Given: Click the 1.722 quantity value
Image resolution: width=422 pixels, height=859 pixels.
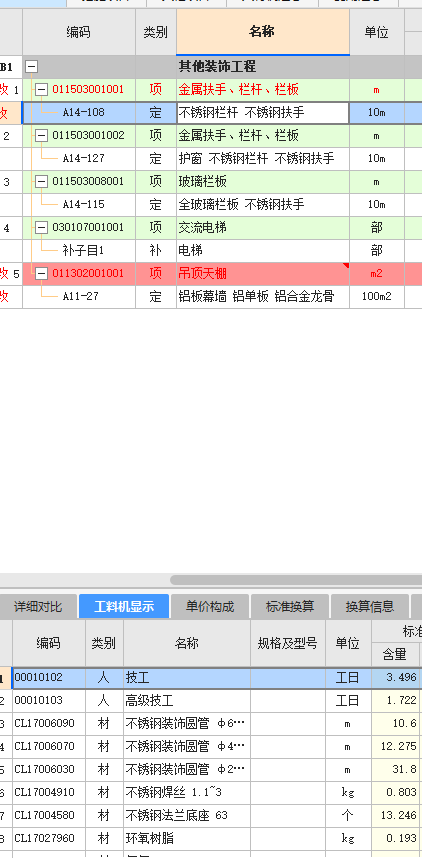Looking at the screenshot, I should [x=401, y=701].
